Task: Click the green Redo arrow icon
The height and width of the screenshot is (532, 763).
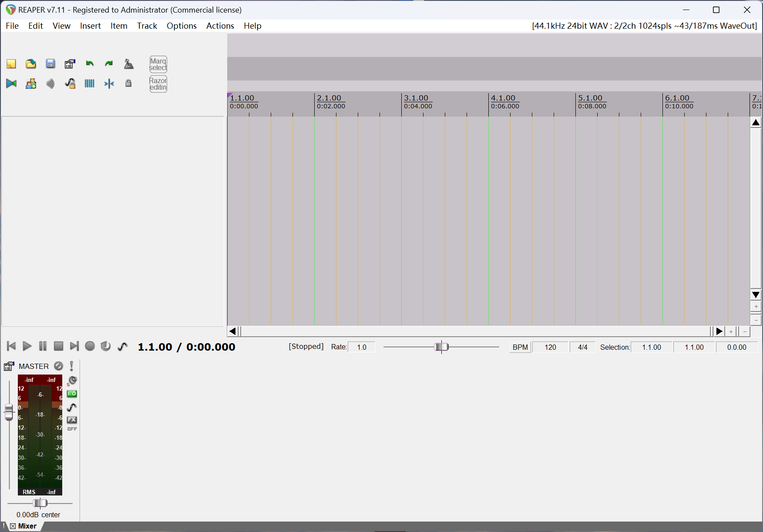Action: pyautogui.click(x=109, y=64)
